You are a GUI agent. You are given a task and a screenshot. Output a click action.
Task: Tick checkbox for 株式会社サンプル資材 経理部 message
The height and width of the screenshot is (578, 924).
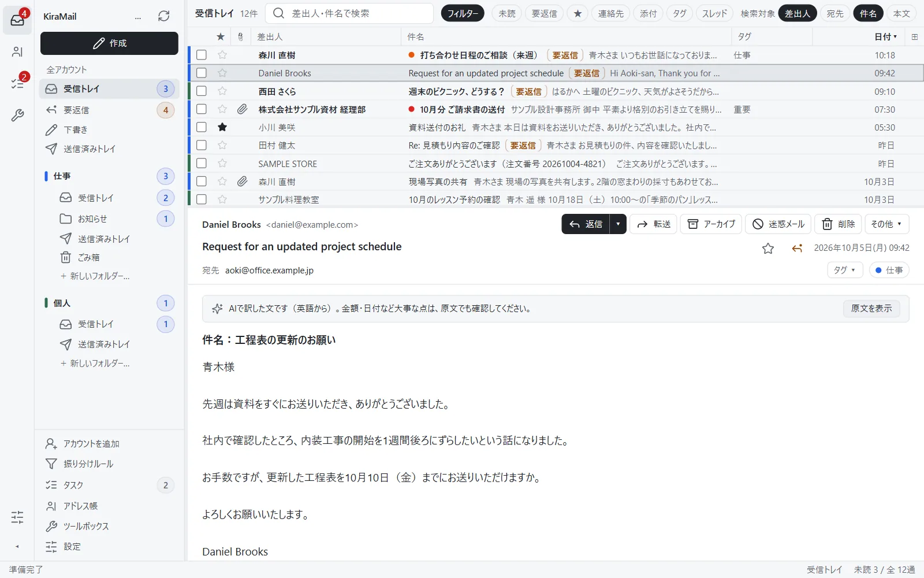202,109
